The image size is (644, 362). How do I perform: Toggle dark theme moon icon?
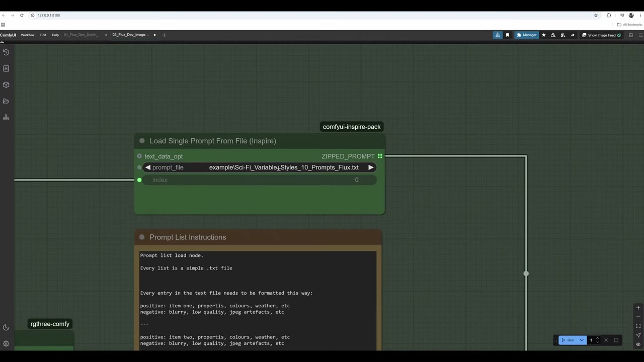coord(6,328)
